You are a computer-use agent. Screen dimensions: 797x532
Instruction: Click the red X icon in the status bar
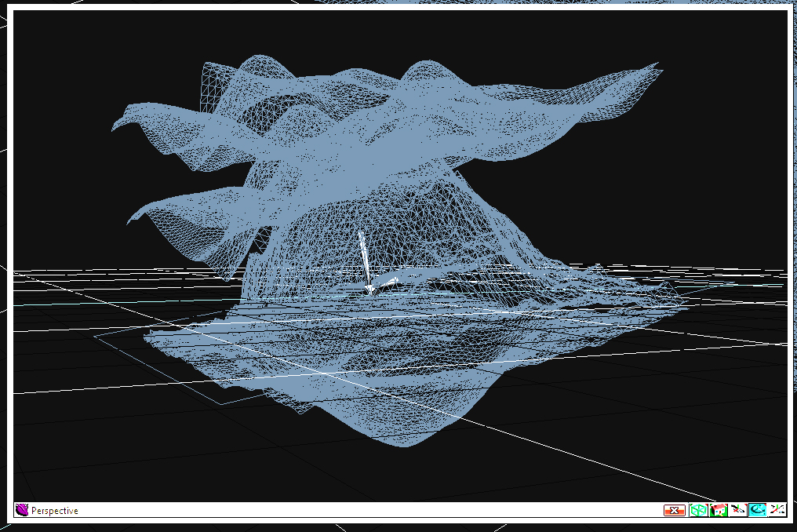675,509
